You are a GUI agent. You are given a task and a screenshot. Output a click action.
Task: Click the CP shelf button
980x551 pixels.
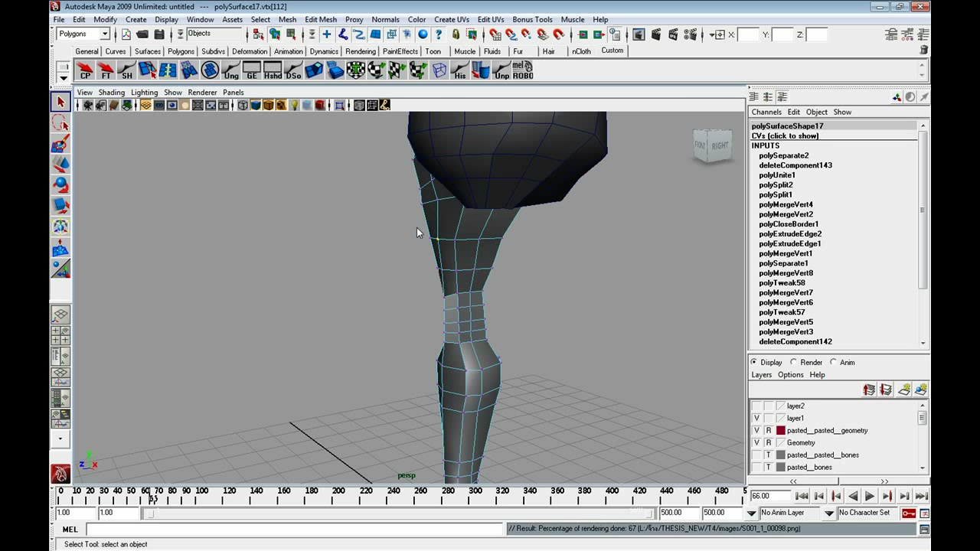click(x=85, y=70)
